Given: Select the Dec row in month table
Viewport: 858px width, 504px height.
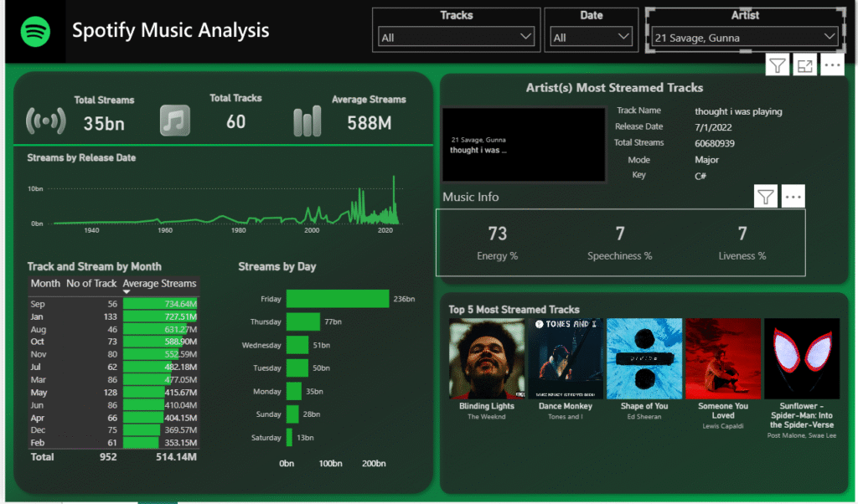Looking at the screenshot, I should [x=113, y=430].
